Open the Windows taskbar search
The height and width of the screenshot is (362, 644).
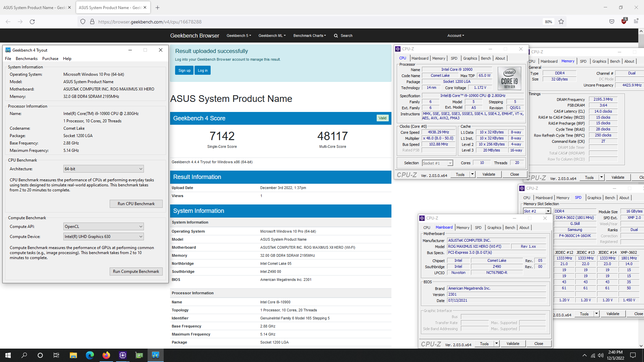24,355
